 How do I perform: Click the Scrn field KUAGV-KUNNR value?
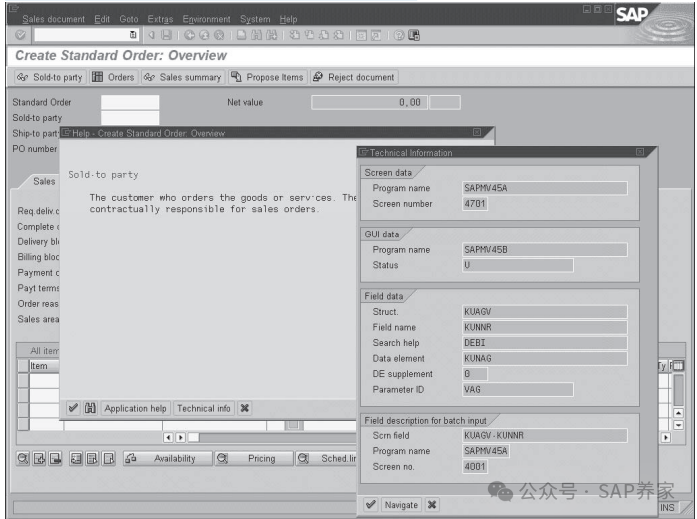(545, 435)
